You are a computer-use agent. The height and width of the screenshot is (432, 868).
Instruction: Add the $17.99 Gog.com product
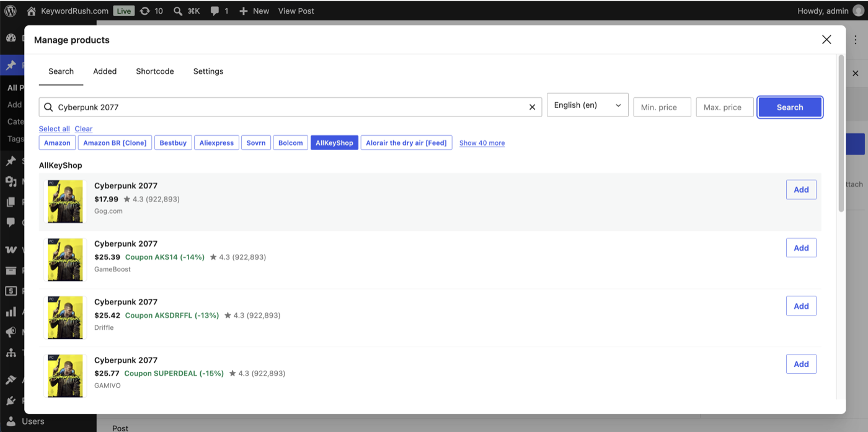coord(801,190)
